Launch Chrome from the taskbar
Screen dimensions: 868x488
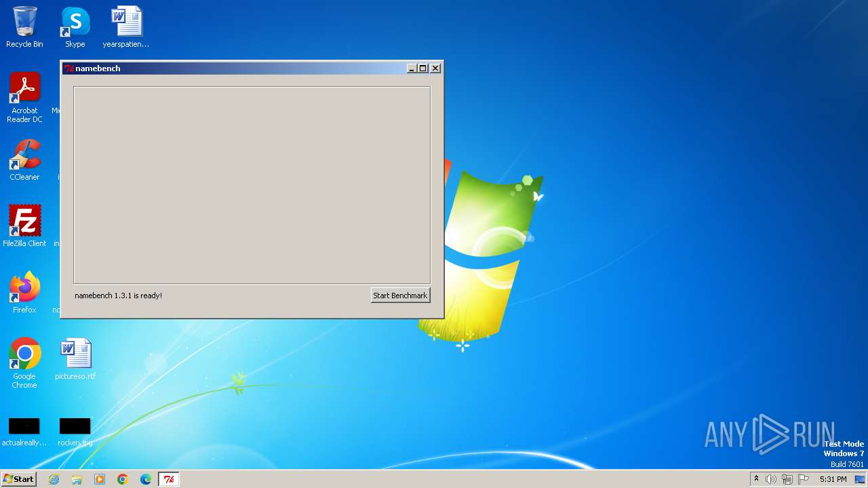tap(123, 479)
